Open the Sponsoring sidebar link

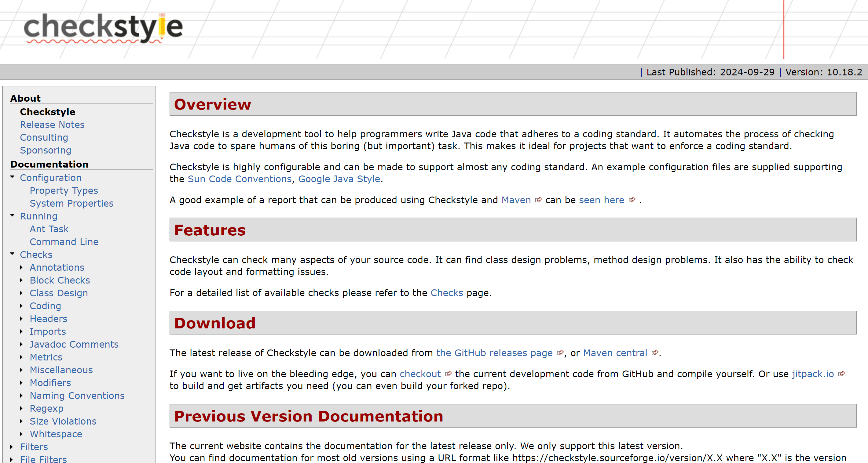tap(46, 150)
